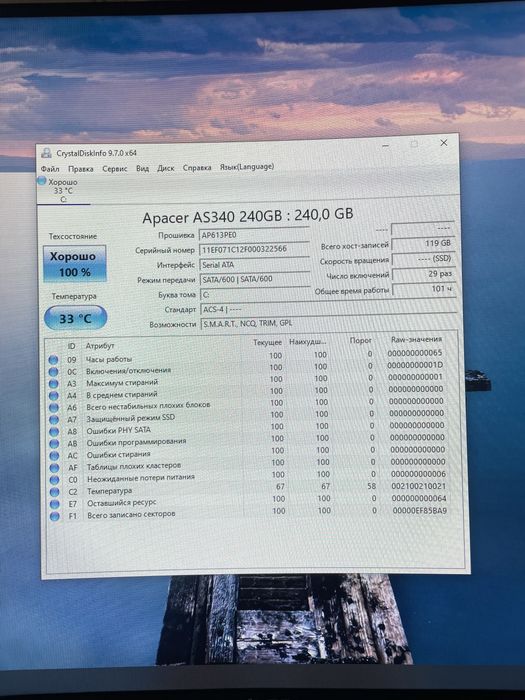Click status icon for E7 Оставшийся ресурс
Screen dimensions: 525x700
[55, 504]
